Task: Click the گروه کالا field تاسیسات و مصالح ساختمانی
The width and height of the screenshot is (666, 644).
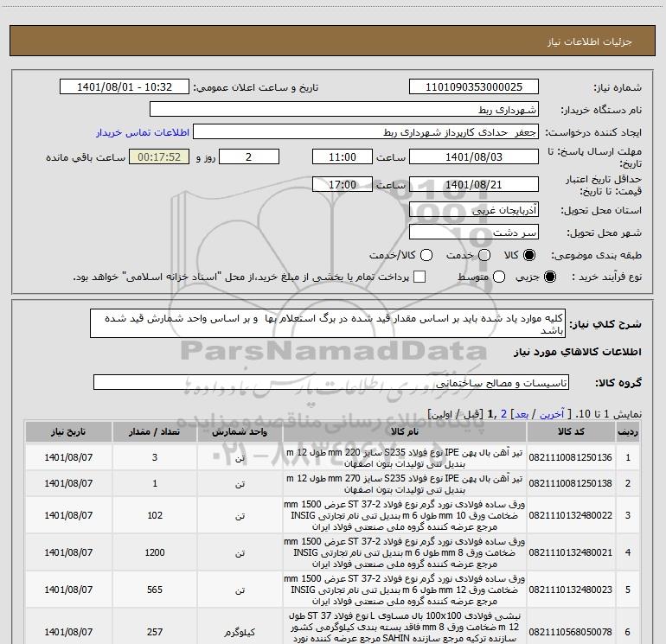Action: [x=331, y=383]
